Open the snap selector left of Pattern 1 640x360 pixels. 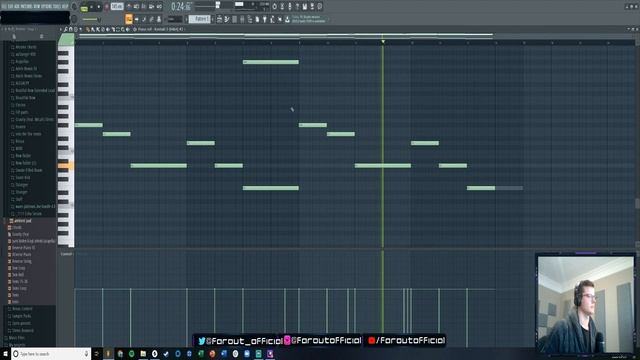click(x=175, y=19)
